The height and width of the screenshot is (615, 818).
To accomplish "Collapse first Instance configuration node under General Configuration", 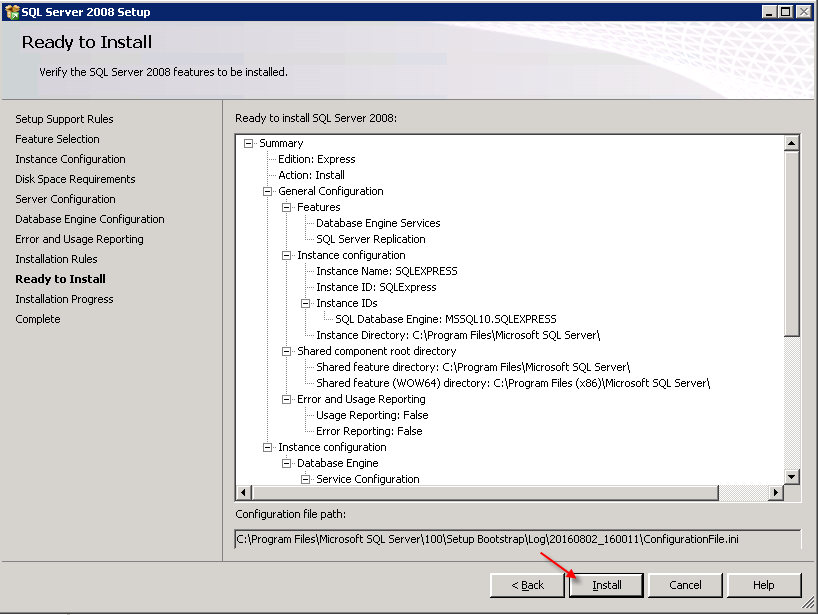I will 286,256.
